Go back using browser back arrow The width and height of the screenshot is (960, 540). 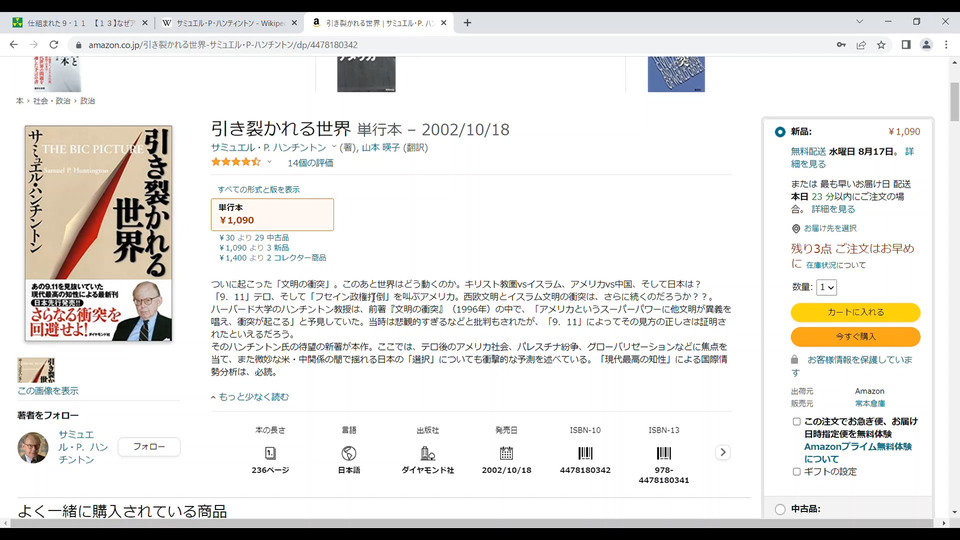tap(13, 45)
